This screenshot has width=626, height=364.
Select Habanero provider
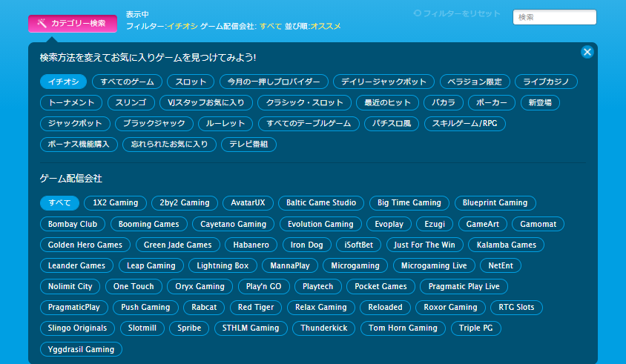251,245
